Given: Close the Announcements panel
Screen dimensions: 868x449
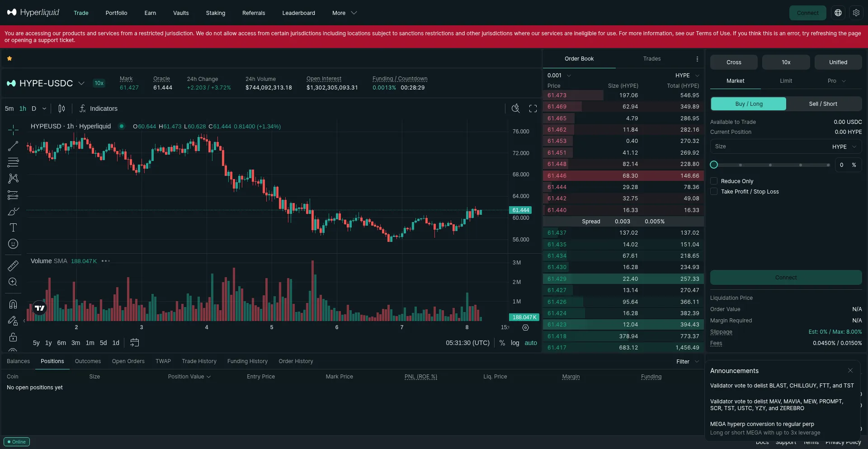Looking at the screenshot, I should pyautogui.click(x=850, y=370).
